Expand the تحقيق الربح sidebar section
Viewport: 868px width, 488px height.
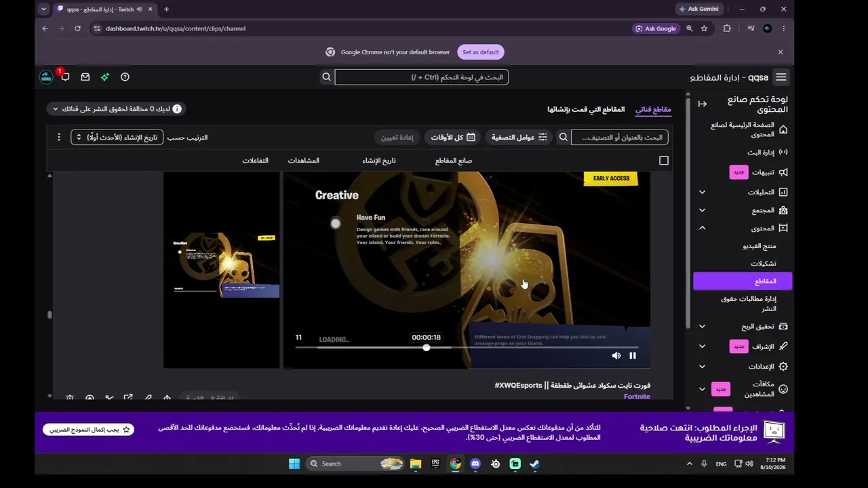703,327
